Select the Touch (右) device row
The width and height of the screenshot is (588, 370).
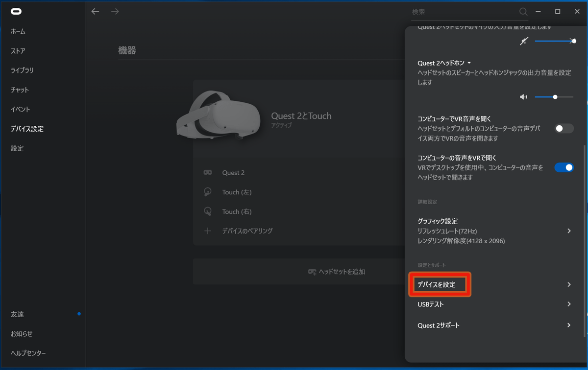pos(299,211)
